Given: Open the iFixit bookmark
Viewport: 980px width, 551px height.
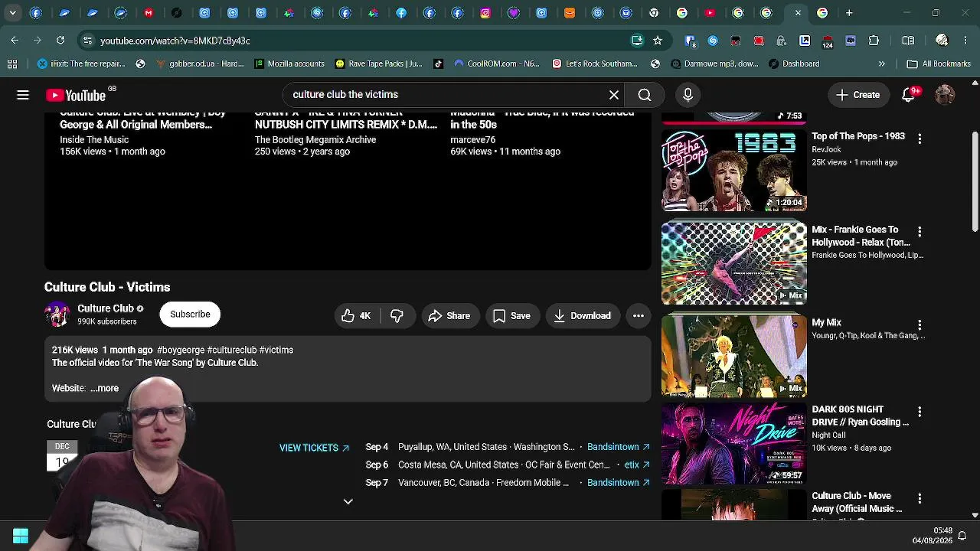Looking at the screenshot, I should pos(81,64).
